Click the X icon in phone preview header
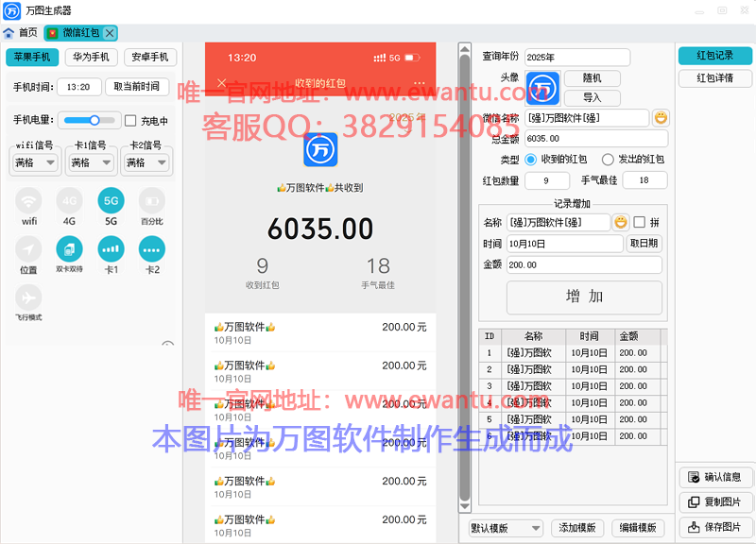Image resolution: width=756 pixels, height=544 pixels. (222, 83)
